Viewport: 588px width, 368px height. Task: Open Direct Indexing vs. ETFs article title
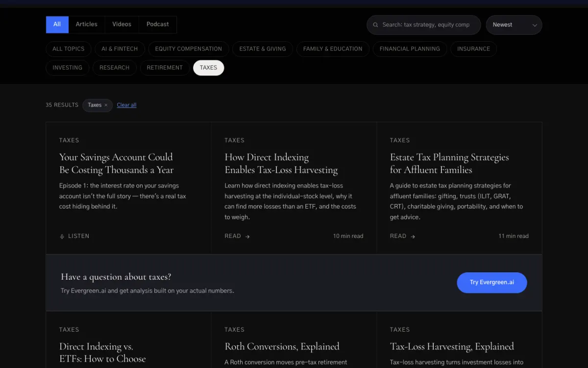tap(102, 353)
